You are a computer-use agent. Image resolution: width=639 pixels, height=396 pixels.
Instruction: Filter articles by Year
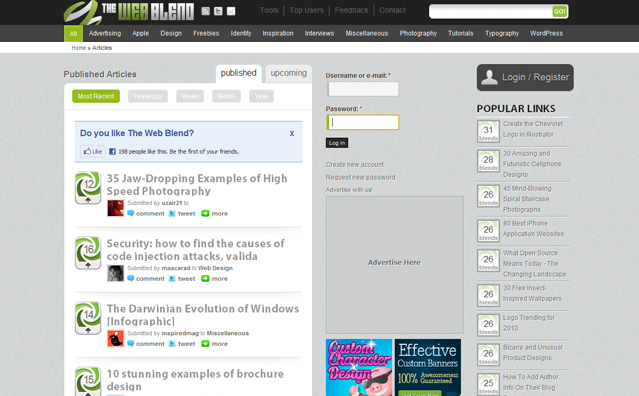[262, 96]
